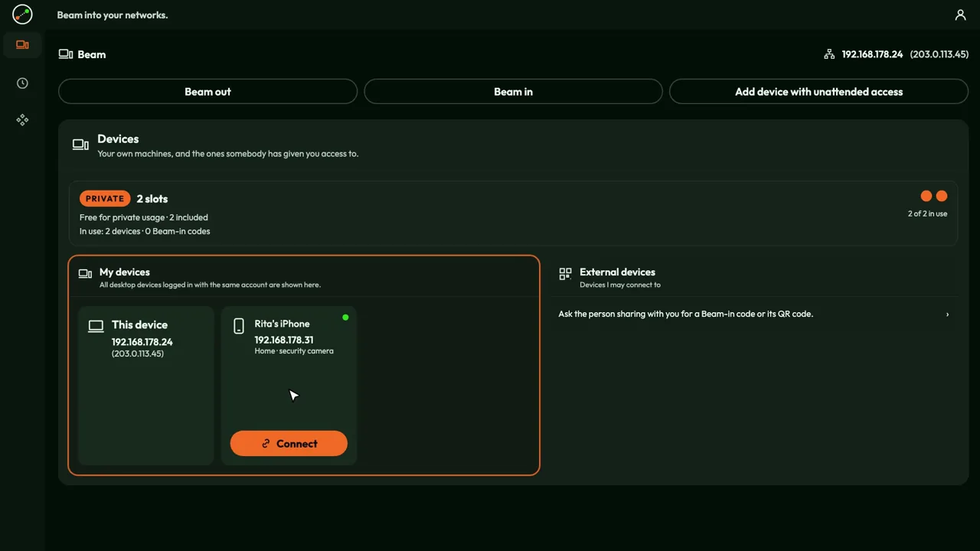The width and height of the screenshot is (980, 551).
Task: Click the Beam into your networks tagline
Action: (113, 15)
